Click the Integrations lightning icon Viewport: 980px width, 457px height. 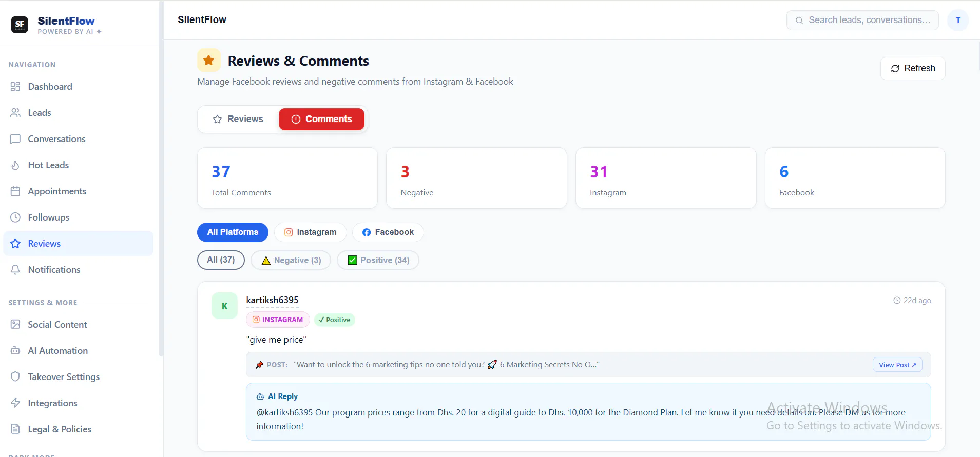coord(15,403)
